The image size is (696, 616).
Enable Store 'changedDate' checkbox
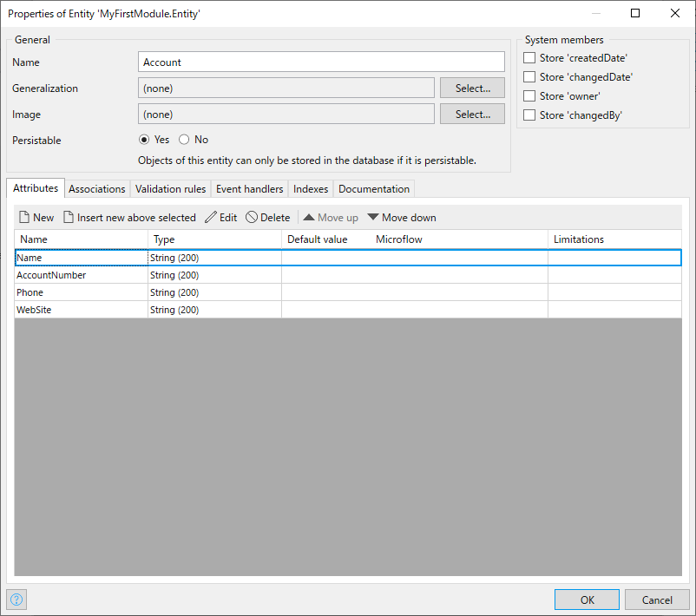(529, 77)
